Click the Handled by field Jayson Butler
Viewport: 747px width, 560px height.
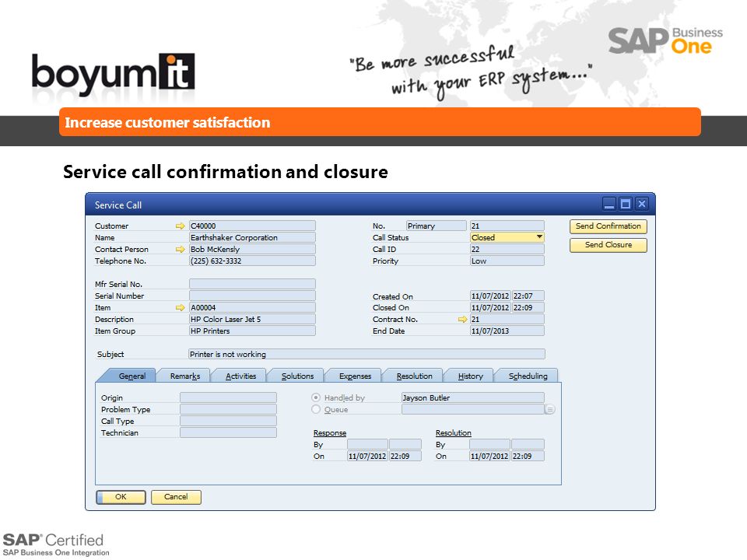[472, 397]
